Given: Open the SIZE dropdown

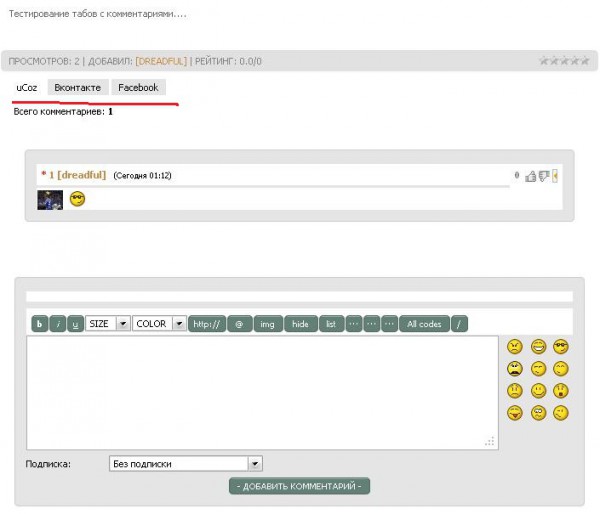Looking at the screenshot, I should (108, 324).
